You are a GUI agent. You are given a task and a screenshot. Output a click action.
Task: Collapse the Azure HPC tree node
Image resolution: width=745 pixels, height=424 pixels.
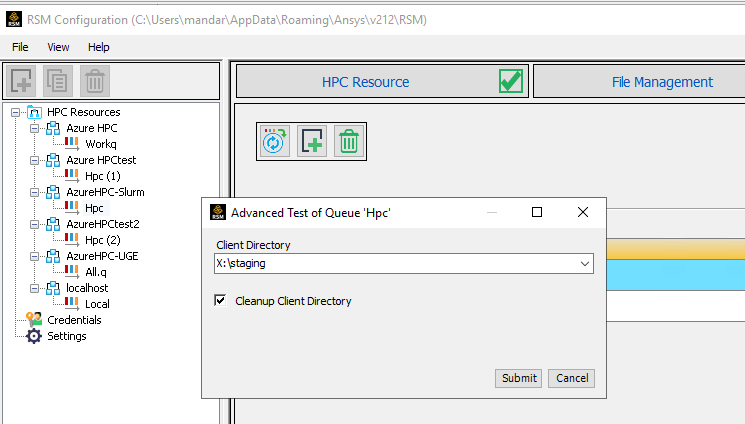pyautogui.click(x=34, y=128)
